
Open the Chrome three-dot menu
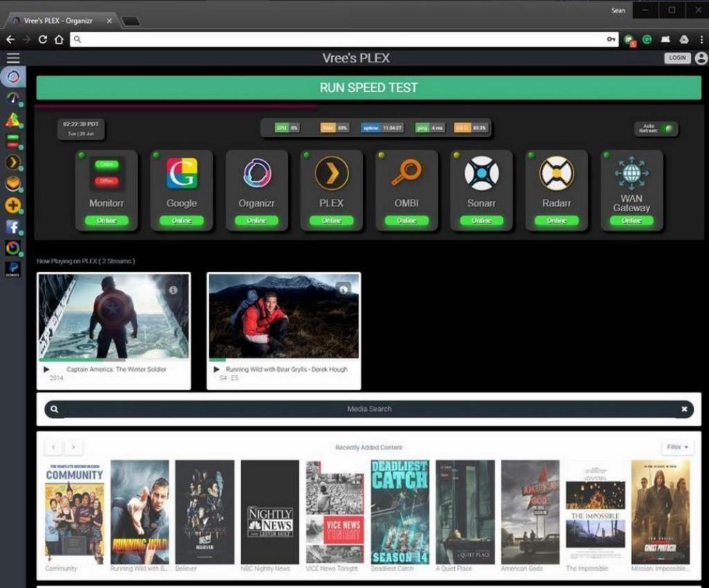coord(701,39)
